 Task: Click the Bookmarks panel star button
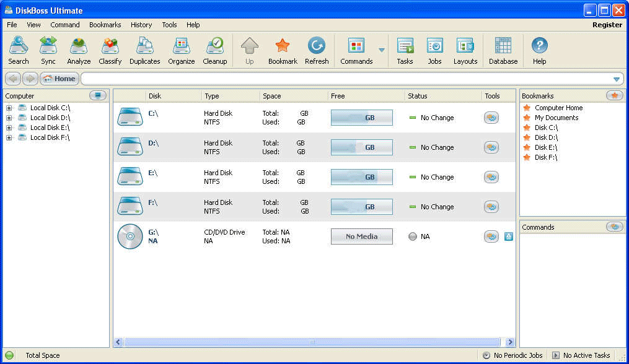(615, 95)
